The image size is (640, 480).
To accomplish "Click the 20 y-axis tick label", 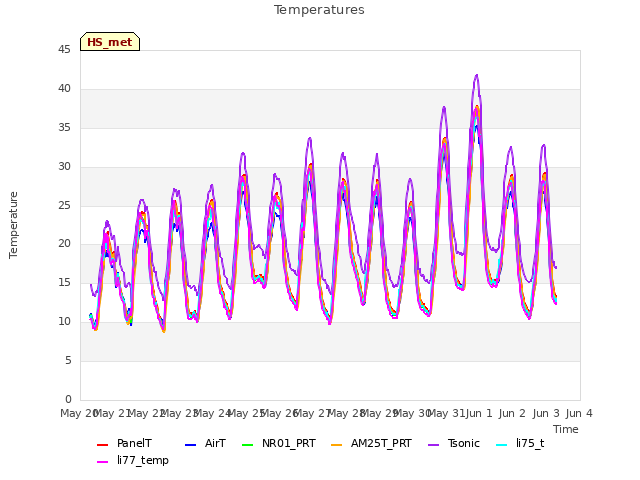I will (x=64, y=244).
